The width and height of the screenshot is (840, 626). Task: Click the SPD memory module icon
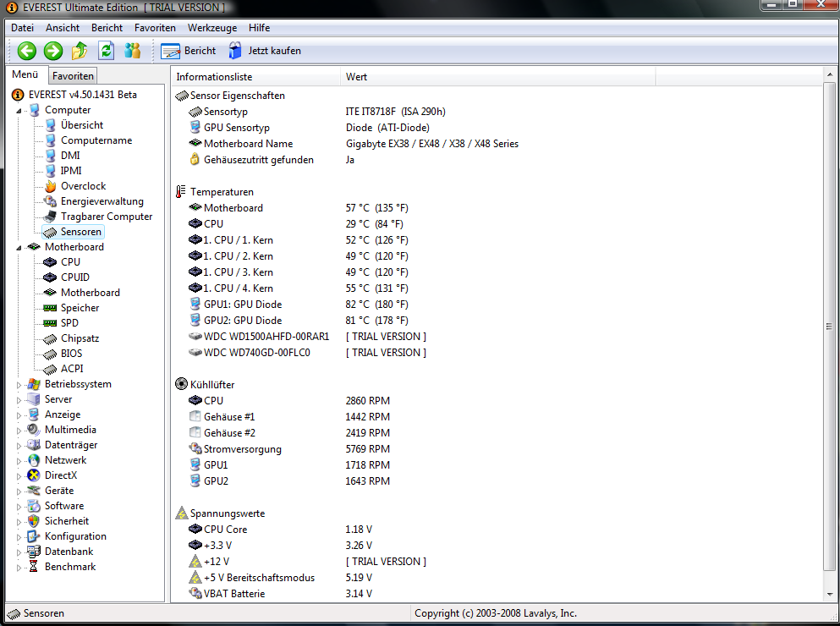[x=50, y=323]
